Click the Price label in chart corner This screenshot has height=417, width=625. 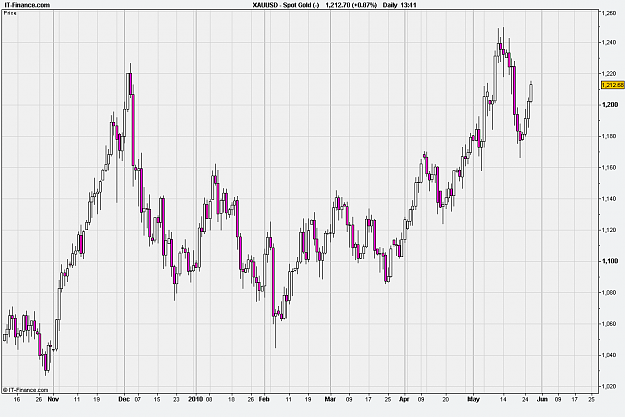tap(10, 13)
